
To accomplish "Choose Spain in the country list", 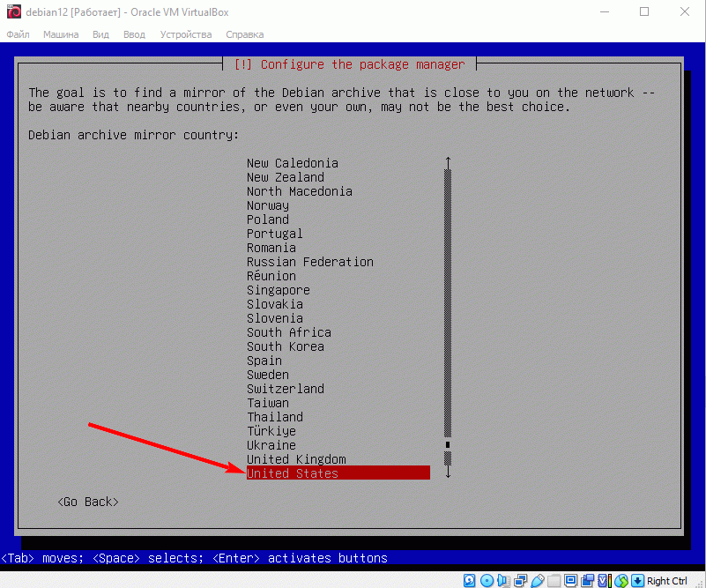I will click(264, 361).
